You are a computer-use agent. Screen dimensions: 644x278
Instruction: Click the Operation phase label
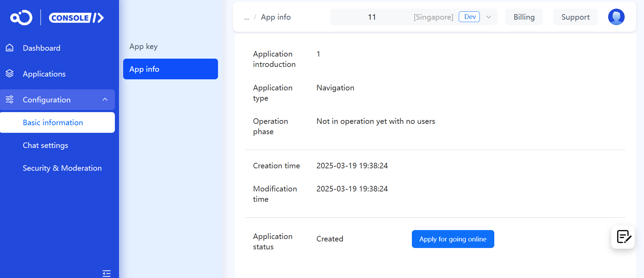(x=270, y=126)
